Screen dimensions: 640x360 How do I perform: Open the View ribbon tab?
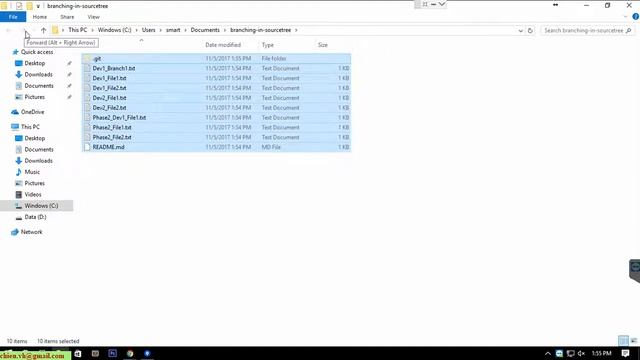tap(93, 17)
